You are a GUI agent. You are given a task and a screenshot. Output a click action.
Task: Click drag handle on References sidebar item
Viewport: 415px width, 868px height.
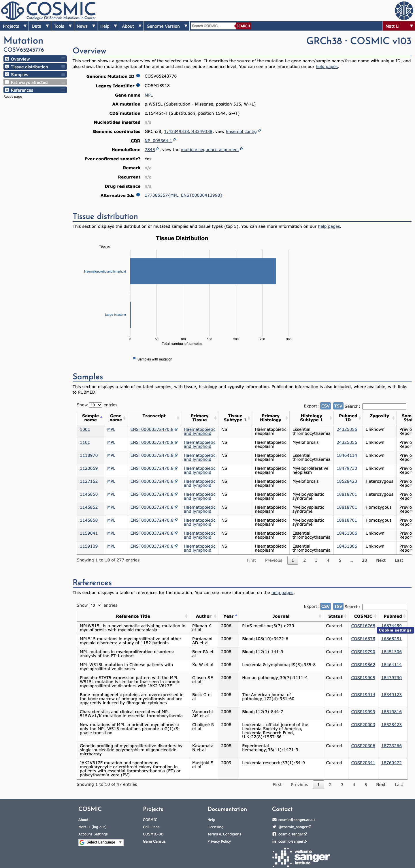[63, 90]
